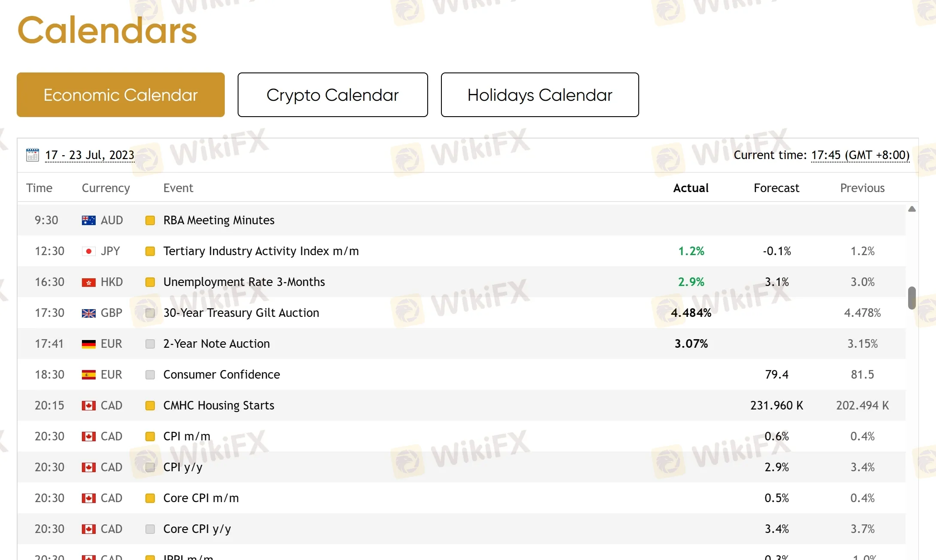Click the Spanish flag beside Consumer Confidence

coord(88,374)
